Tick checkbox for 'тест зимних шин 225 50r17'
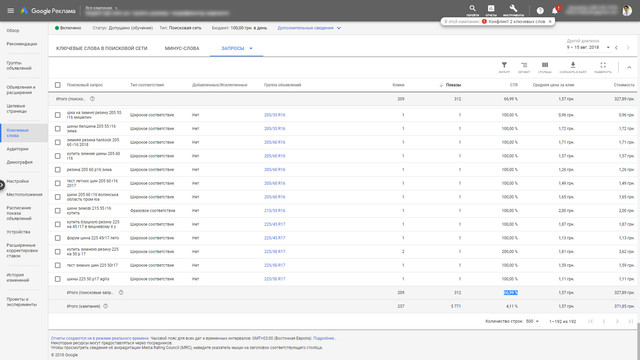 point(58,265)
